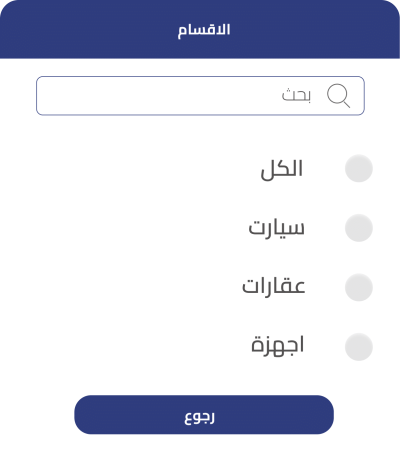This screenshot has height=456, width=400.
Task: Click the blank row space beside سيارت
Action: 140,228
